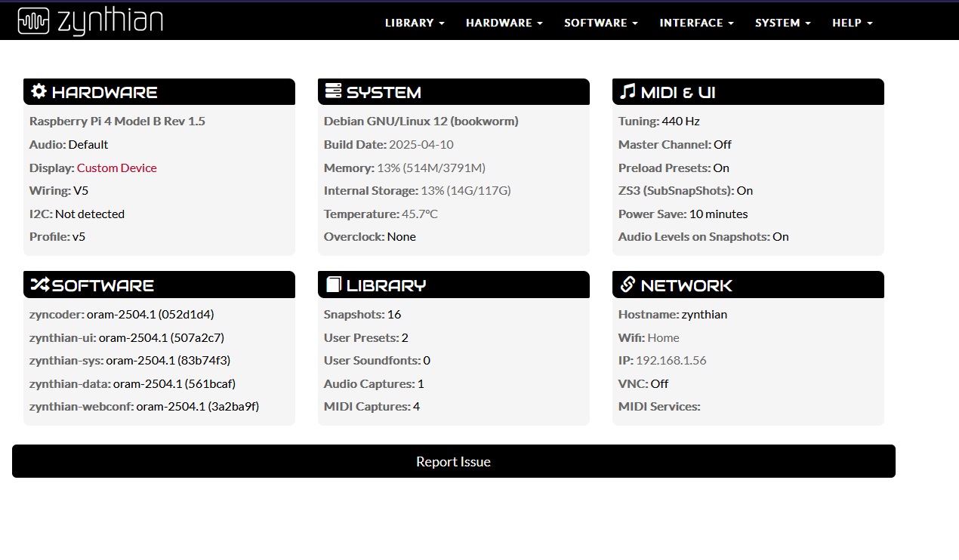Open the System menu in top bar
Screen dimensions: 959x560
pyautogui.click(x=783, y=23)
